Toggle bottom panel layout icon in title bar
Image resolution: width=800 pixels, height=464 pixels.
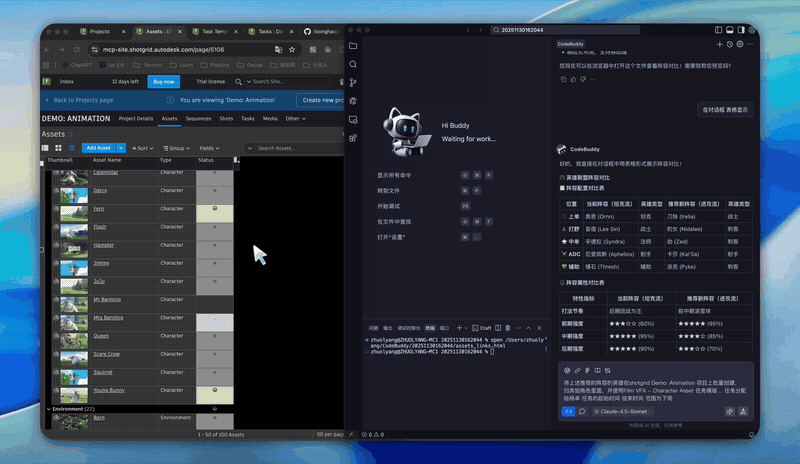pos(730,30)
